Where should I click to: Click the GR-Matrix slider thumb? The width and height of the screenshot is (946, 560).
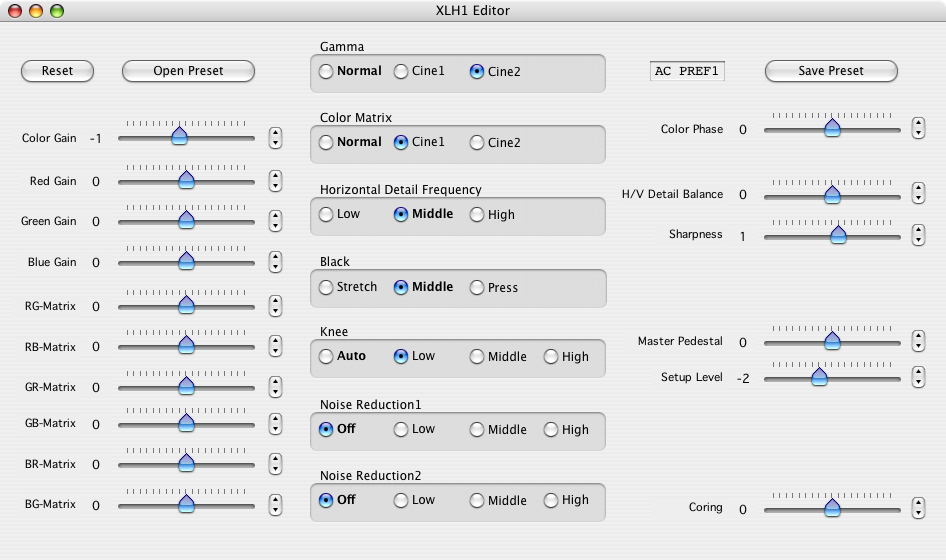click(x=186, y=385)
